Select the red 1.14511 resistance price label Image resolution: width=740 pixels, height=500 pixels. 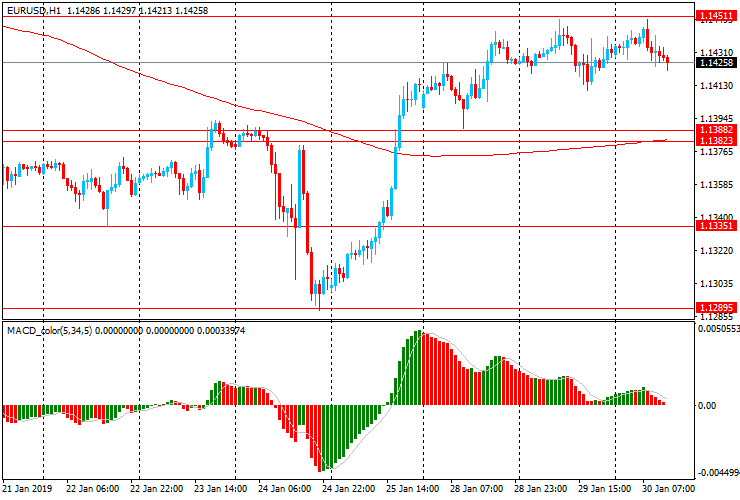point(716,17)
